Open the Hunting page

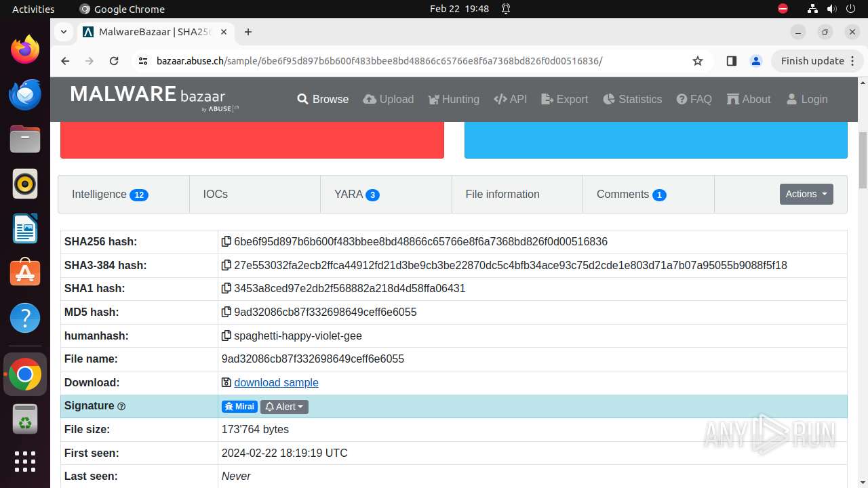pyautogui.click(x=454, y=99)
